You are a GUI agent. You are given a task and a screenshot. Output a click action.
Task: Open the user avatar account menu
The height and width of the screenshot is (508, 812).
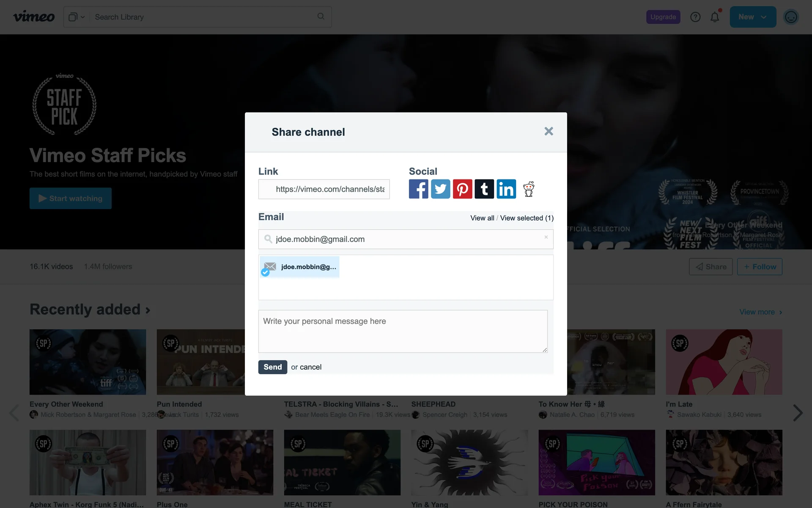click(791, 17)
